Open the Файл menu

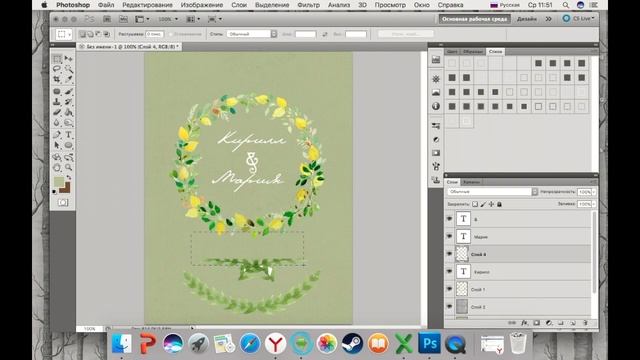[106, 5]
